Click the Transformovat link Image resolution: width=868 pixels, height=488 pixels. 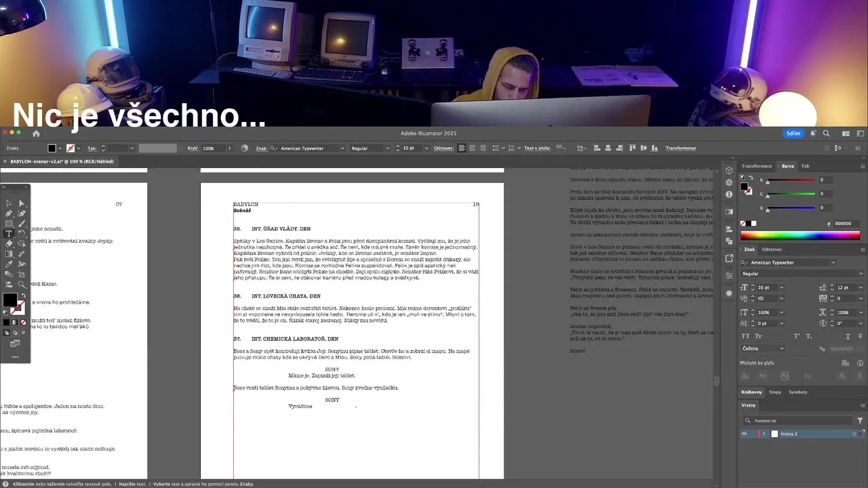[x=681, y=148]
